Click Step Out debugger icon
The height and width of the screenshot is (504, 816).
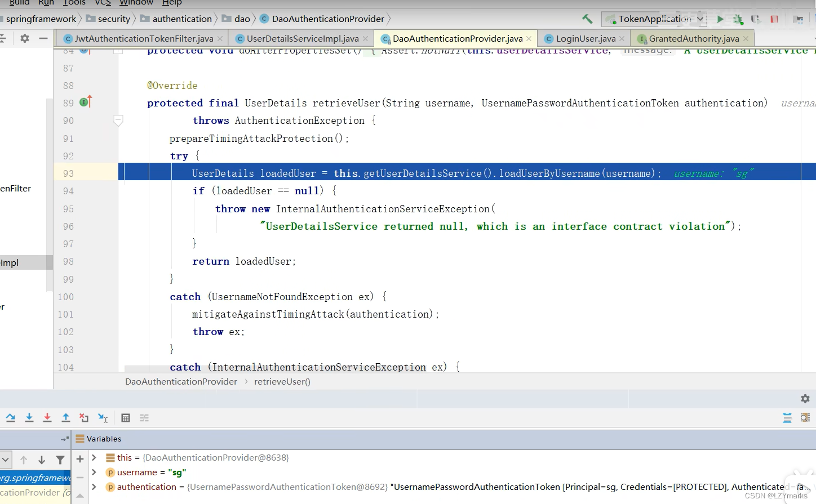66,418
